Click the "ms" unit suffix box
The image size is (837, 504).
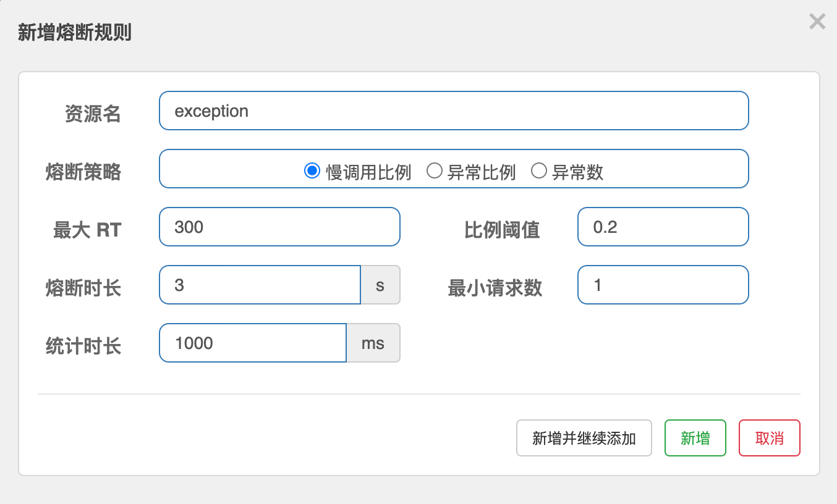(373, 343)
